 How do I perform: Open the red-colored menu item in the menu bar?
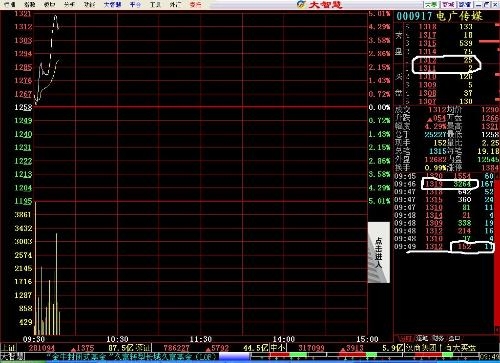coord(195,5)
